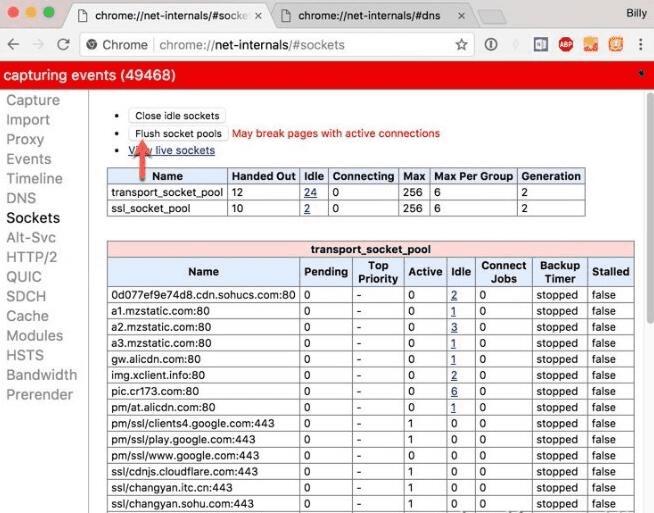Select row pm/ssl/www.google.com:443
Screen dimensions: 654x513
(x=371, y=455)
